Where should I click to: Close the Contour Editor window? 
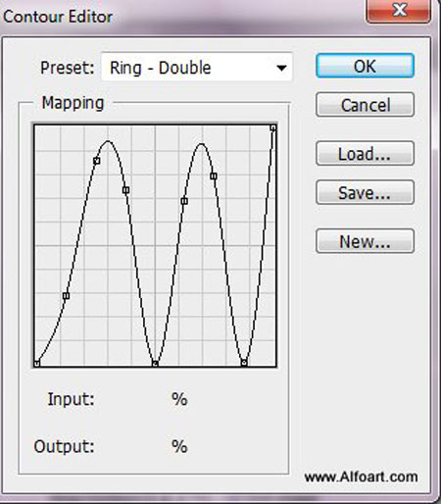399,11
